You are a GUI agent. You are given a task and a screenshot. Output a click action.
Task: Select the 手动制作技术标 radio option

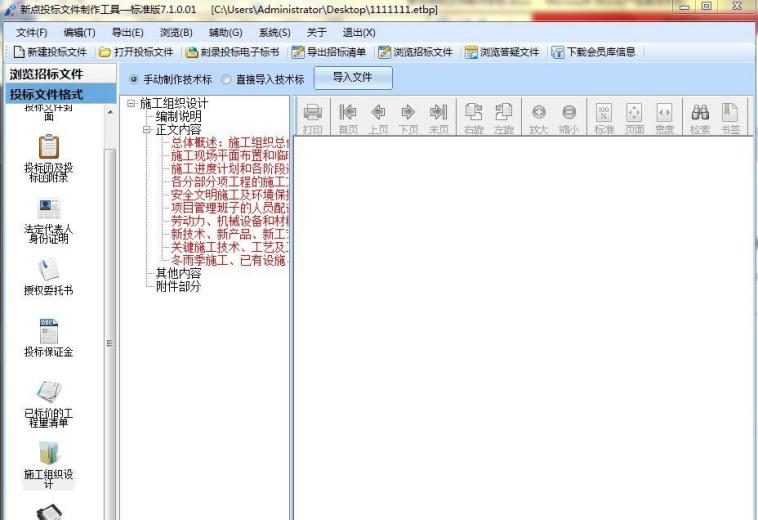pyautogui.click(x=134, y=79)
